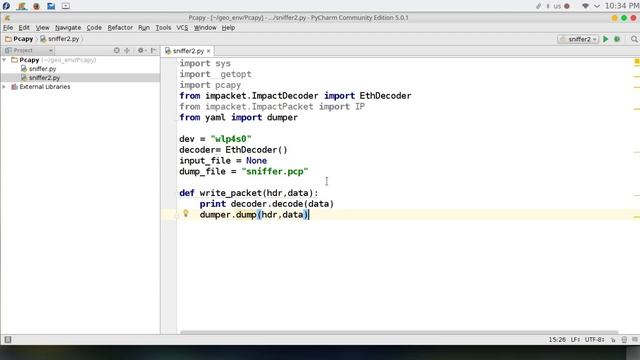Place cursor on the 'import sys' line
Screen dimensions: 640x360
pos(205,64)
